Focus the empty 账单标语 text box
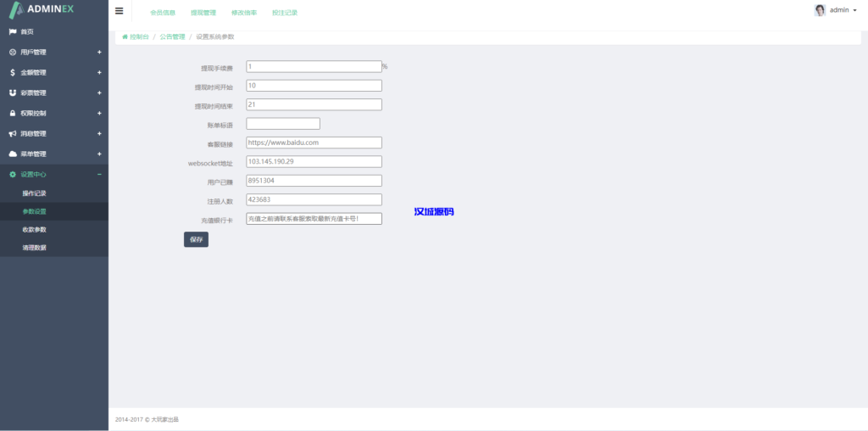This screenshot has width=868, height=431. tap(282, 124)
